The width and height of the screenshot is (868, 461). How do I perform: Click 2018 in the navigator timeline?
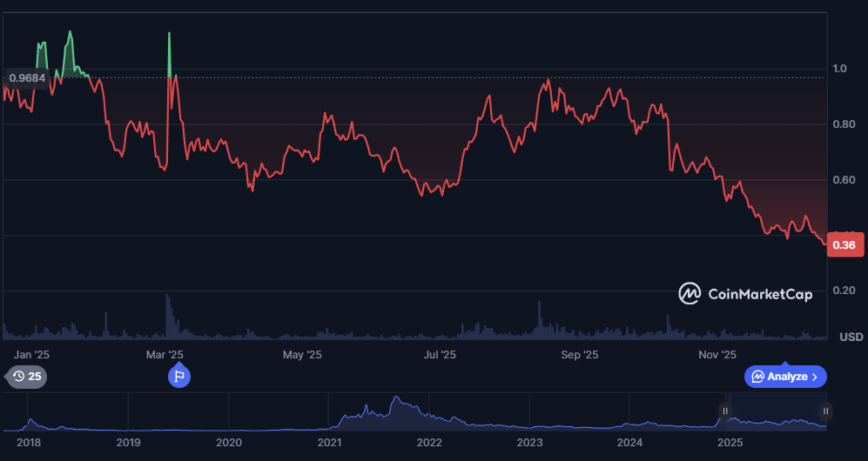click(x=28, y=443)
